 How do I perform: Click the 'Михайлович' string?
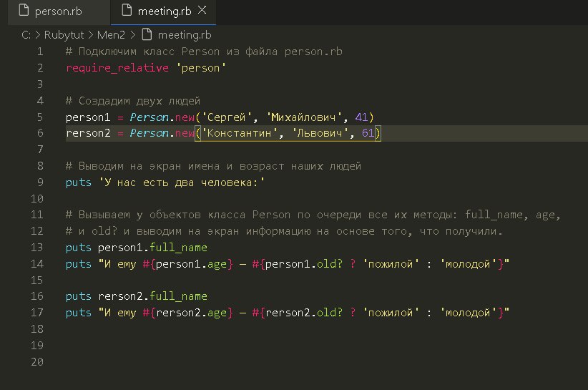(x=303, y=117)
